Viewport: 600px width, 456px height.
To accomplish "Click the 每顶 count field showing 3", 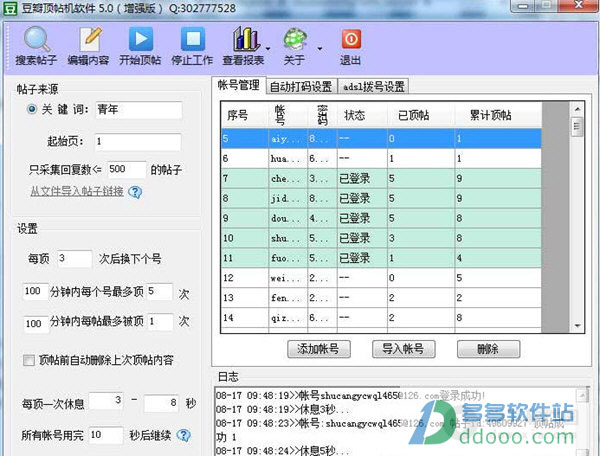I will pos(75,259).
